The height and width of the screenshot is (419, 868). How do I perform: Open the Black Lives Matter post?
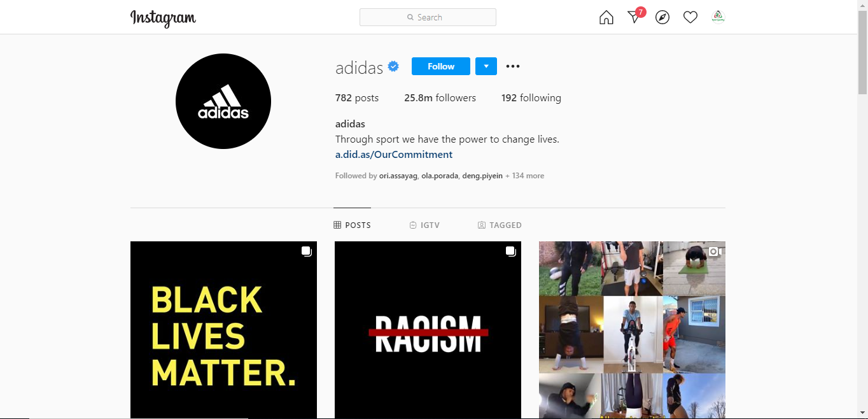click(223, 330)
